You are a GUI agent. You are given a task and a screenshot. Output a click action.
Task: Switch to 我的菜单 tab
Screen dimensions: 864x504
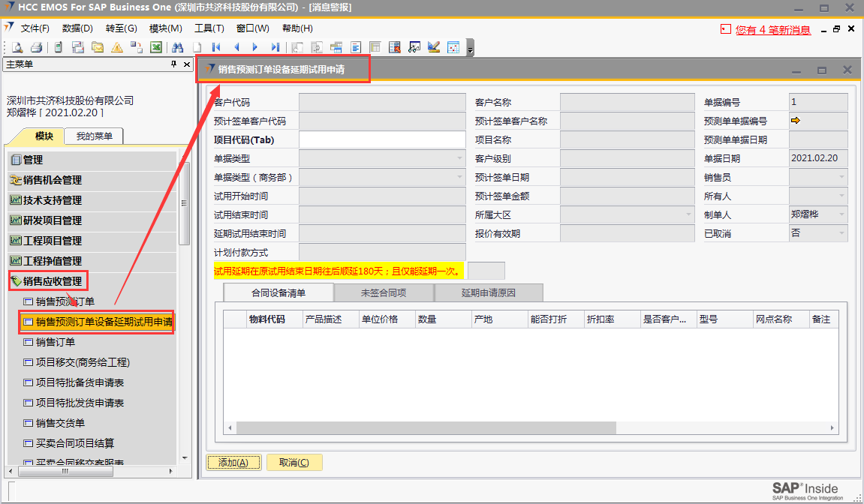[x=94, y=136]
